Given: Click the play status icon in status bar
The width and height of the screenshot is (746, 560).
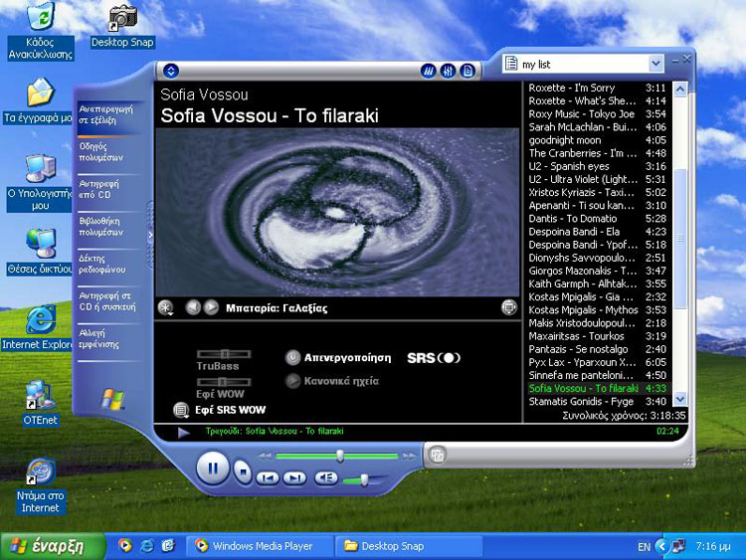Looking at the screenshot, I should [x=184, y=432].
